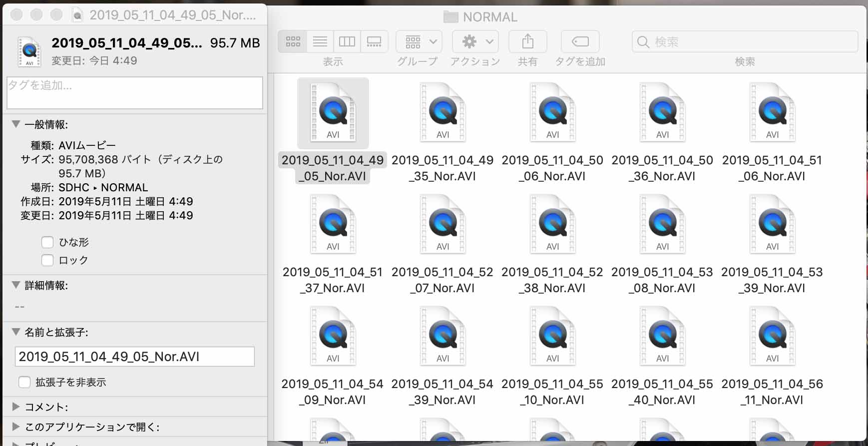Click filename label 2019_05_11_04_52_38_Nor.AVI
This screenshot has width=868, height=446.
[552, 280]
